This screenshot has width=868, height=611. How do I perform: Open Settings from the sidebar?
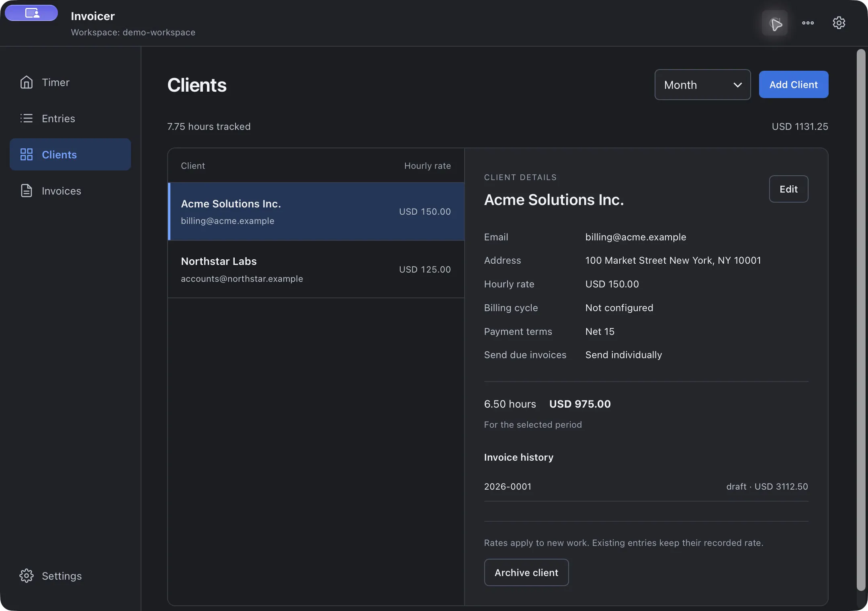pos(70,576)
